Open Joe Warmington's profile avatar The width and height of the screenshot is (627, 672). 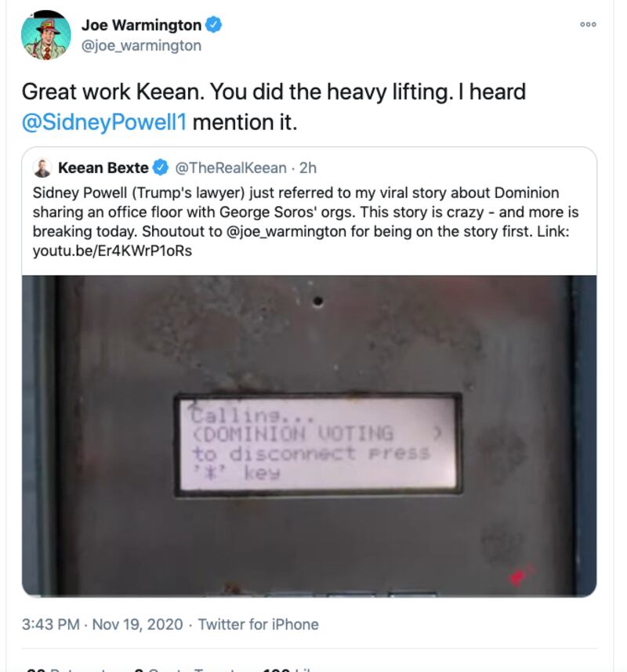click(45, 35)
